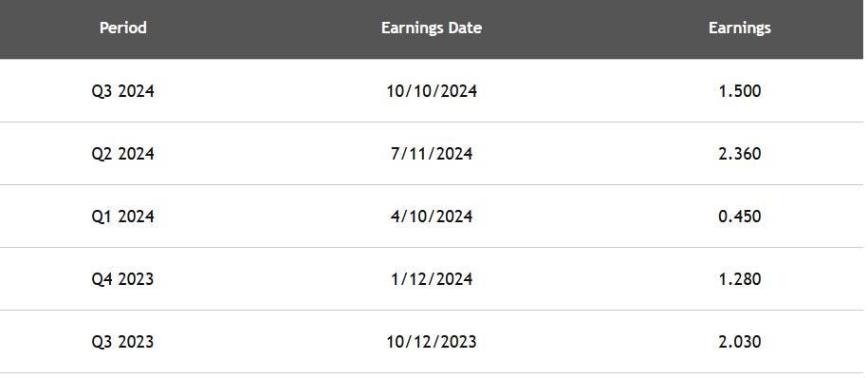This screenshot has width=868, height=378.
Task: Click the Period column header
Action: (123, 28)
